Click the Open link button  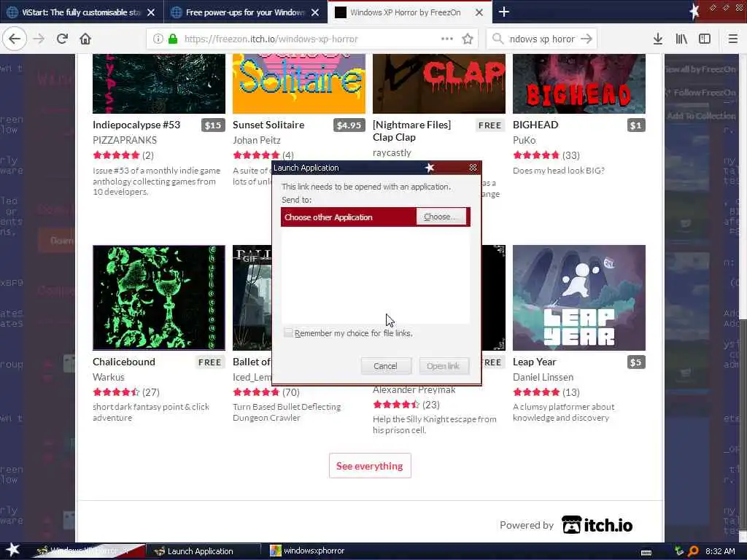444,366
